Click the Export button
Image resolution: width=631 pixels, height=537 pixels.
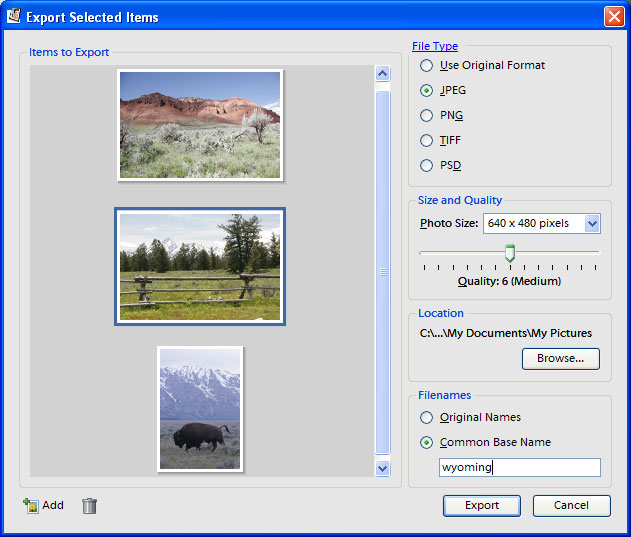point(481,506)
